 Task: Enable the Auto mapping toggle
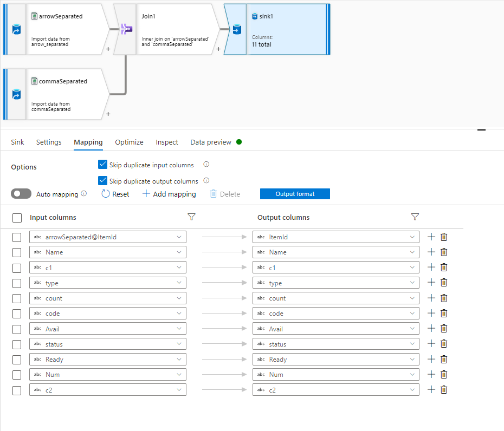pyautogui.click(x=21, y=194)
